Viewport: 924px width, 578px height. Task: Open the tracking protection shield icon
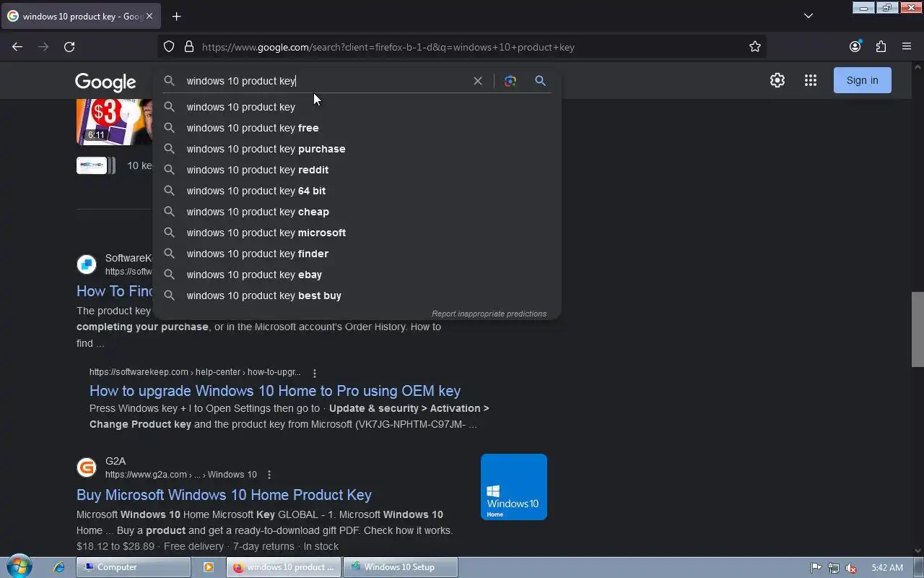click(169, 47)
